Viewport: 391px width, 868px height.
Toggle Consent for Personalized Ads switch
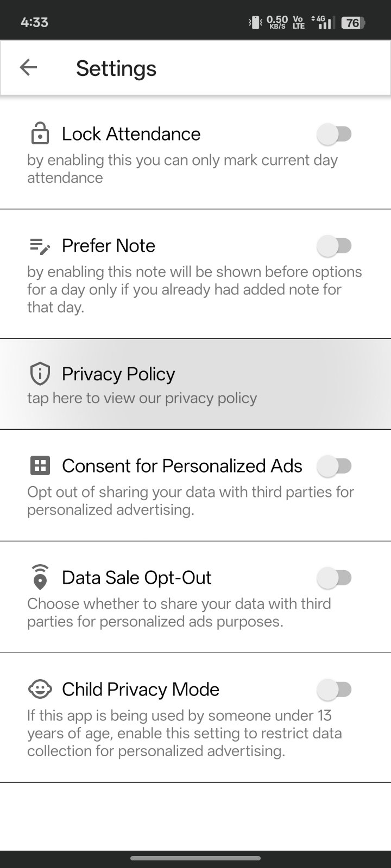pos(335,465)
